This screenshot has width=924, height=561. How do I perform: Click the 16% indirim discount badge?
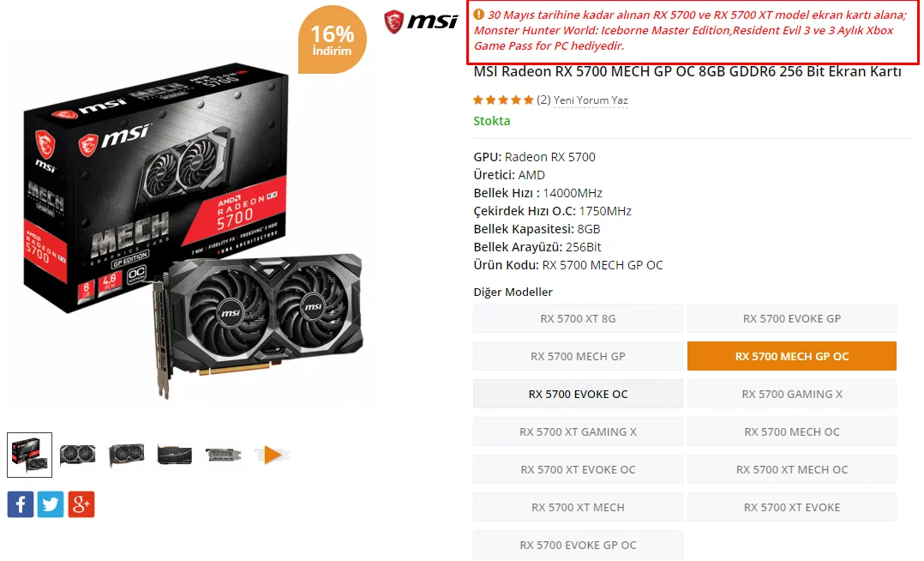333,39
